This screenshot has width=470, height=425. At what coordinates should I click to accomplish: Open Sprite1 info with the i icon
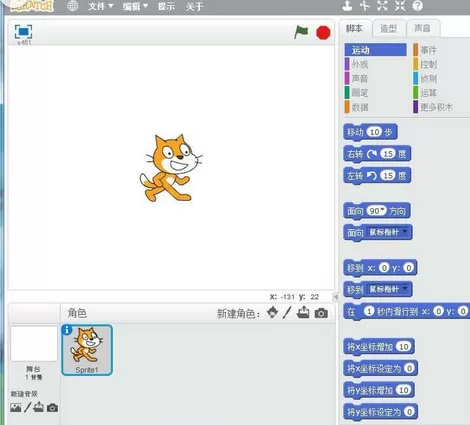point(67,330)
